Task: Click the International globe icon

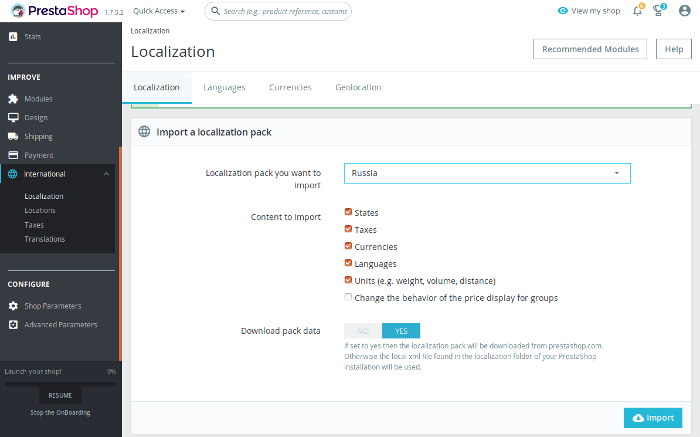Action: (x=12, y=174)
